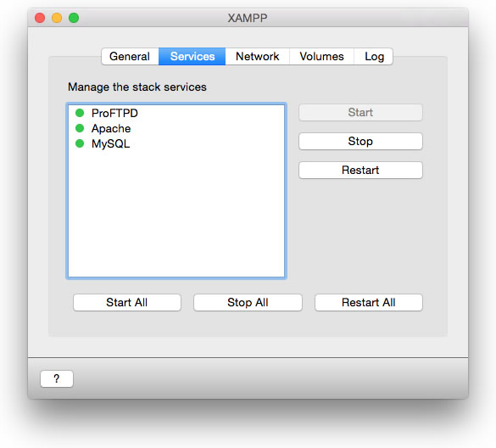Restart the selected service
Viewport: 496px width, 448px height.
click(x=360, y=170)
